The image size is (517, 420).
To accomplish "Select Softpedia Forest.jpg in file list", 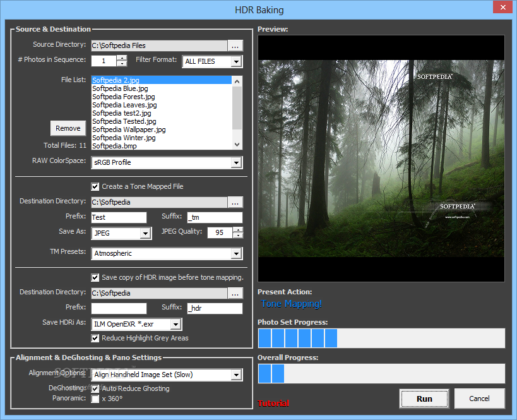I will tap(162, 97).
